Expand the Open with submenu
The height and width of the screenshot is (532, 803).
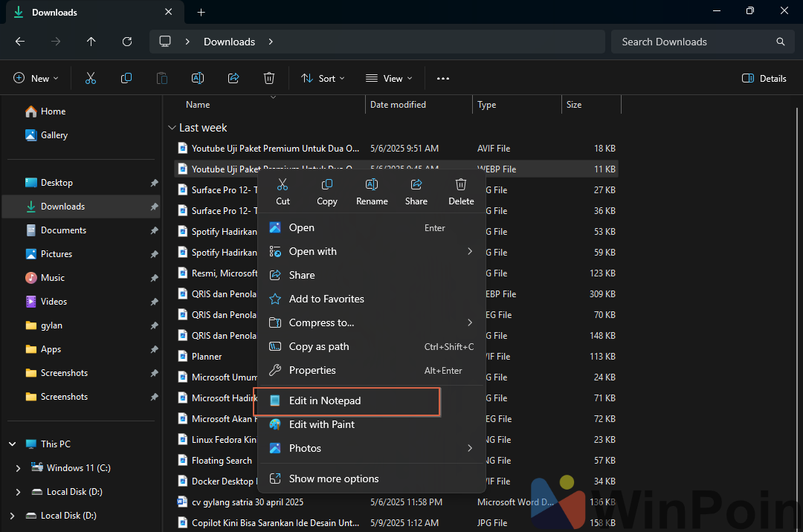[x=470, y=251]
